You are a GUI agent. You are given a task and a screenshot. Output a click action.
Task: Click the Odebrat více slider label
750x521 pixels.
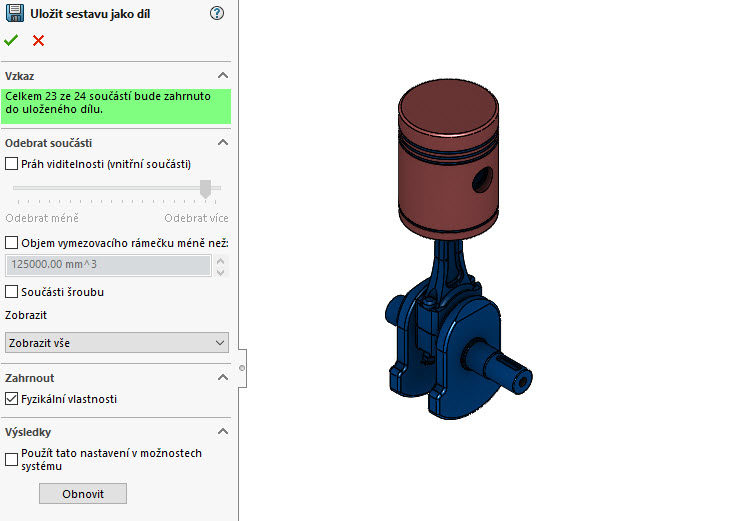point(196,218)
